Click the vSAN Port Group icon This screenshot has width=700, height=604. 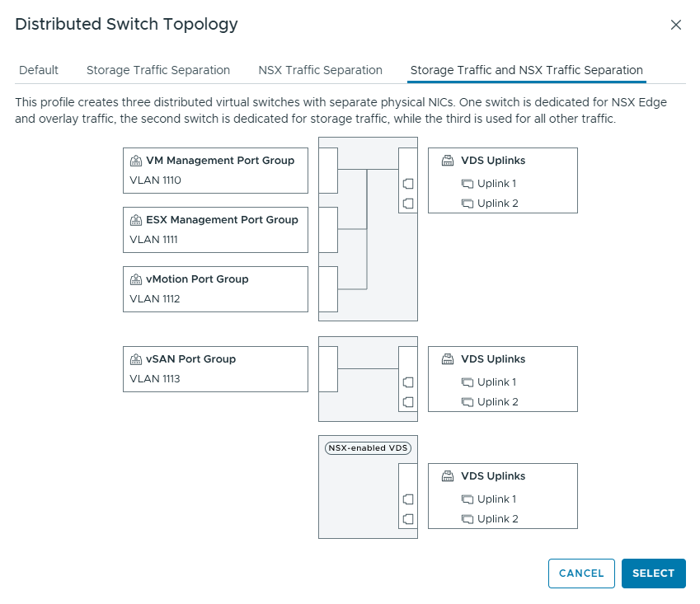[136, 359]
